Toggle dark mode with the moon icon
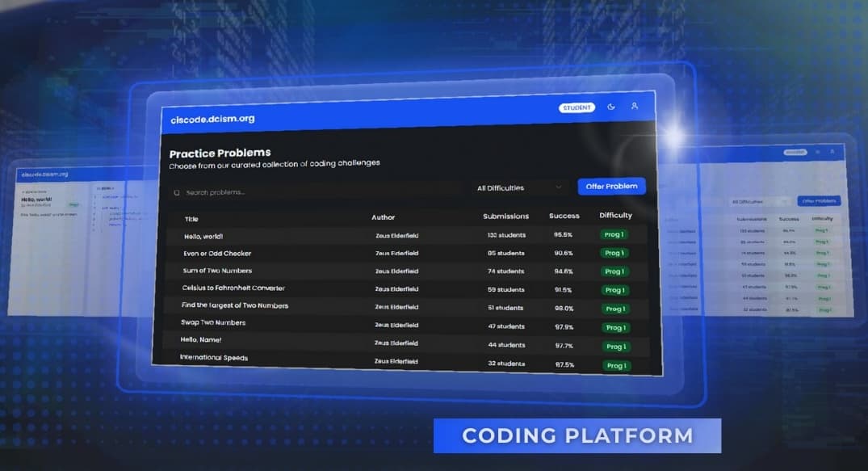 click(610, 106)
